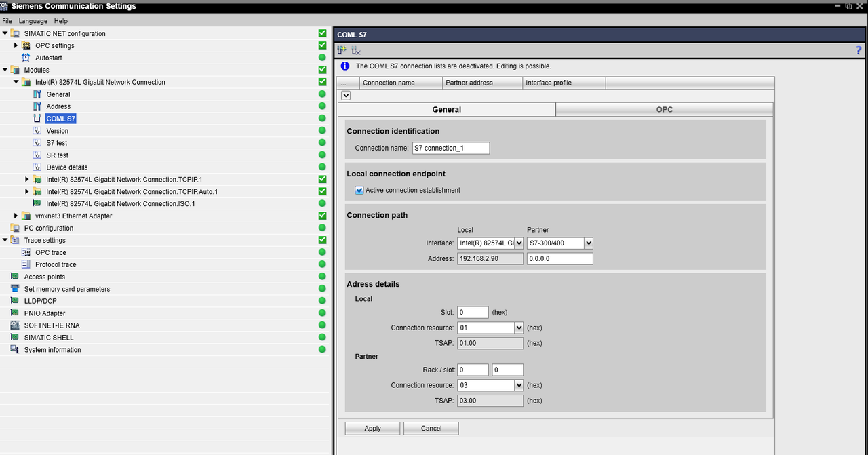Click the SOFTNET-IE RNA icon

[x=15, y=325]
